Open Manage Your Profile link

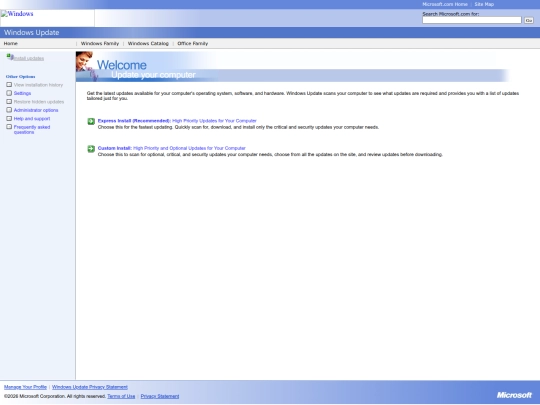[25, 387]
